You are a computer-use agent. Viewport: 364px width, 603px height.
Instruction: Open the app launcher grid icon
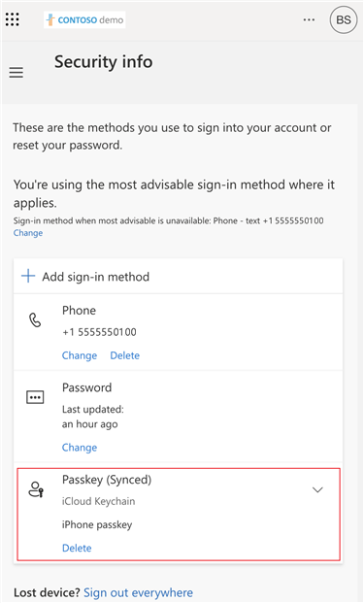point(13,19)
